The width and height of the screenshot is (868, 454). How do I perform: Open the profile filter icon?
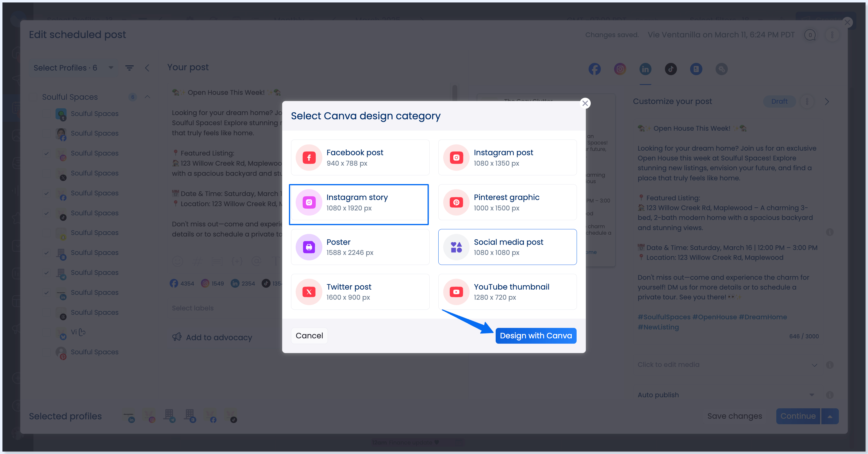tap(129, 68)
